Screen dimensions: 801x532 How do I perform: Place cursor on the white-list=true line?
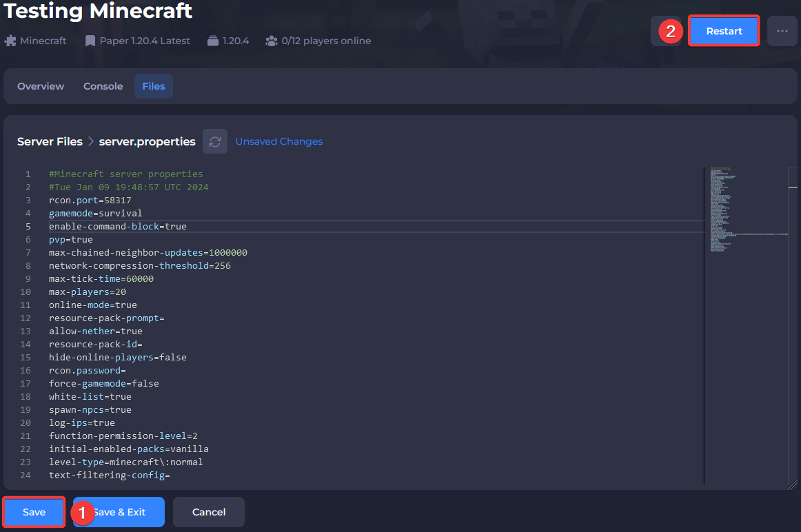tap(90, 396)
